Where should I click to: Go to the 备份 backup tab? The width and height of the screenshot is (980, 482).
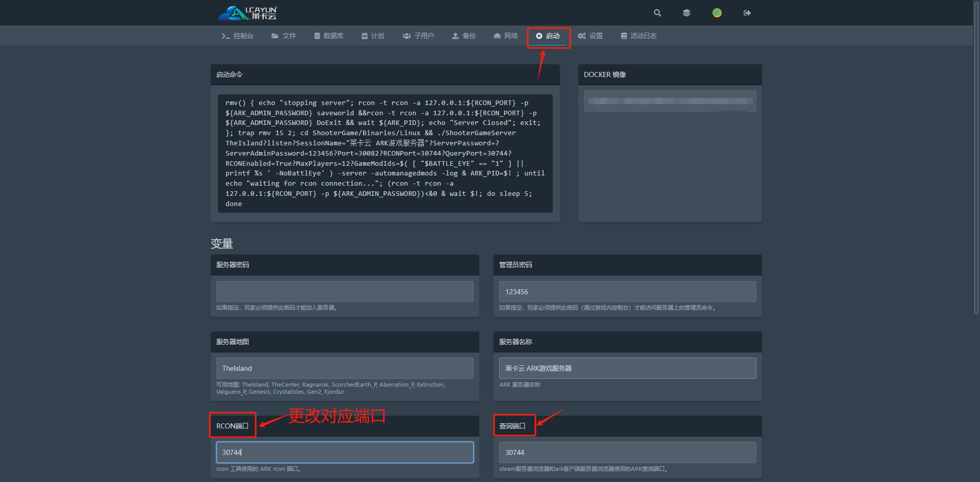[464, 36]
